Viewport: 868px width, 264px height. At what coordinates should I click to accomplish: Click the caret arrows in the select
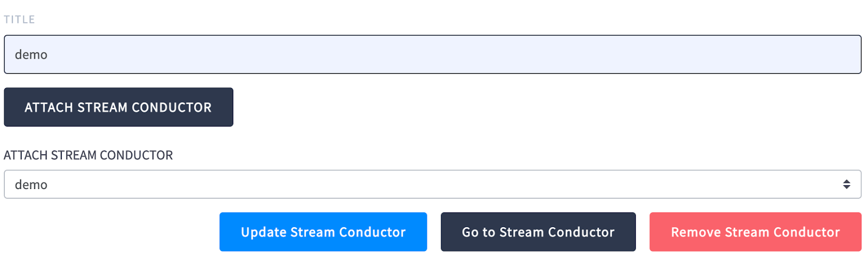[846, 184]
